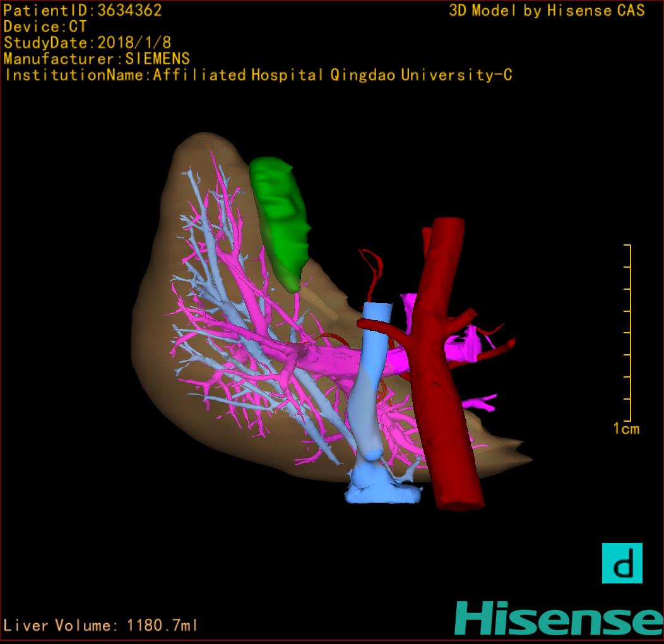The width and height of the screenshot is (664, 644).
Task: Click the Hisense logo
Action: [559, 617]
